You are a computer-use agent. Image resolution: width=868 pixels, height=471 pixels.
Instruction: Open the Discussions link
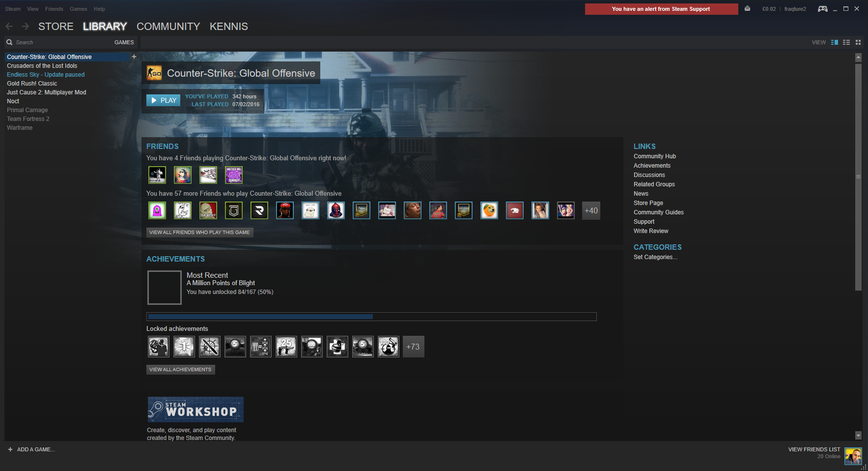click(x=649, y=175)
